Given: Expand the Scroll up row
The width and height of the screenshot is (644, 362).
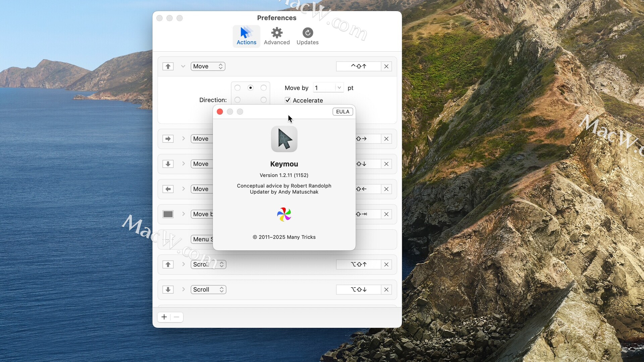Looking at the screenshot, I should coord(183,264).
